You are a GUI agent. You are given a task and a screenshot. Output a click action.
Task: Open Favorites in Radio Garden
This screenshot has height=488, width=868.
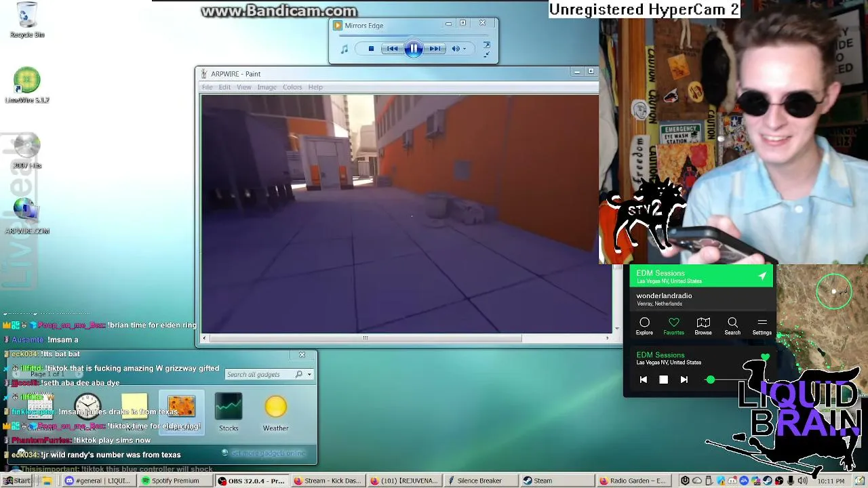(x=673, y=326)
